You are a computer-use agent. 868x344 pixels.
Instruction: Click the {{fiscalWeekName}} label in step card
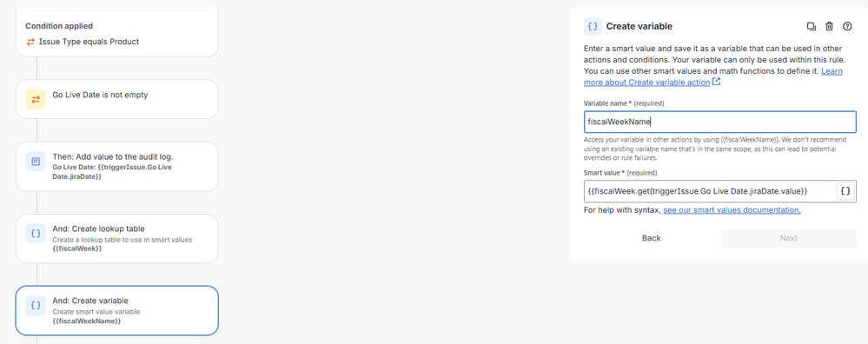click(86, 321)
